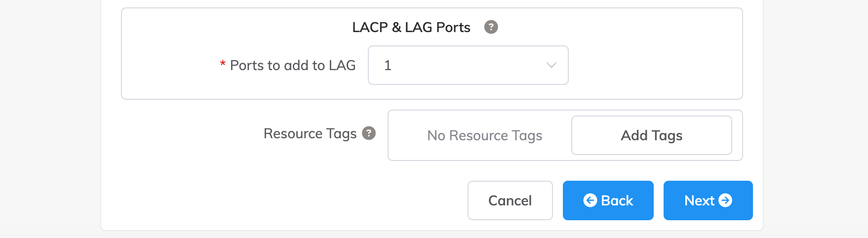The width and height of the screenshot is (868, 238).
Task: Click the Resource Tags help icon
Action: pyautogui.click(x=369, y=133)
